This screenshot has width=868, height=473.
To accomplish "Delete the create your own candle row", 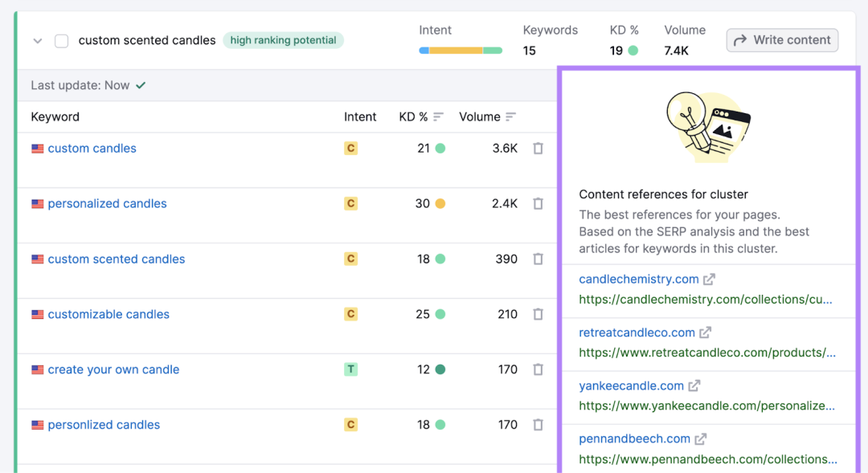I will pos(538,369).
